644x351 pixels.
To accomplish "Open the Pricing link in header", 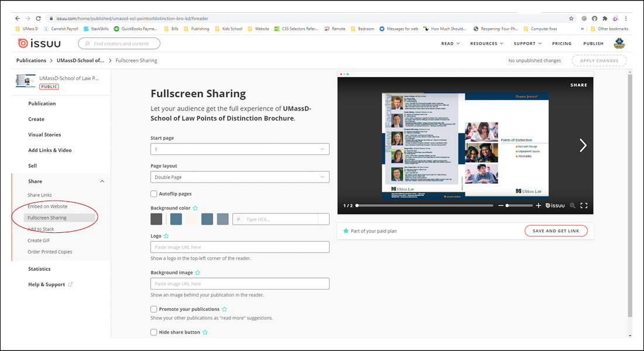I will pos(561,43).
